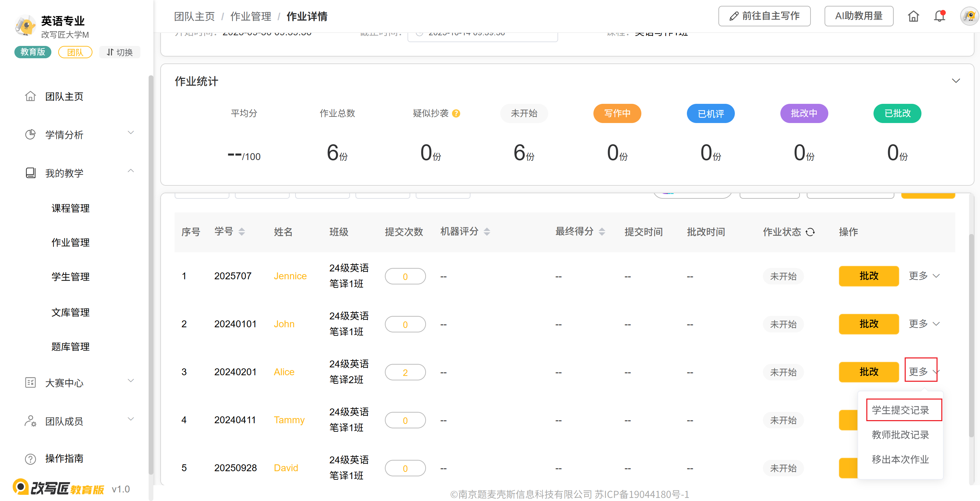
Task: Select the 团队 badge toggle
Action: coord(75,52)
